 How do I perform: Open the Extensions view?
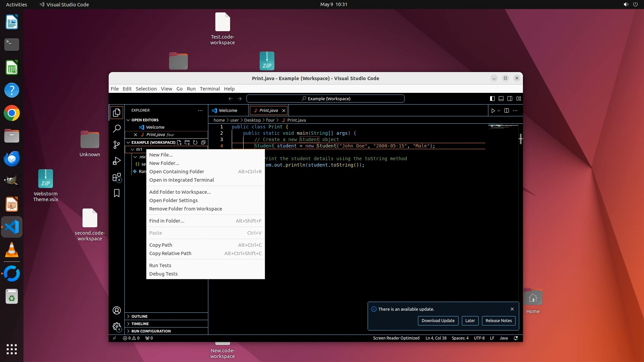[x=117, y=177]
